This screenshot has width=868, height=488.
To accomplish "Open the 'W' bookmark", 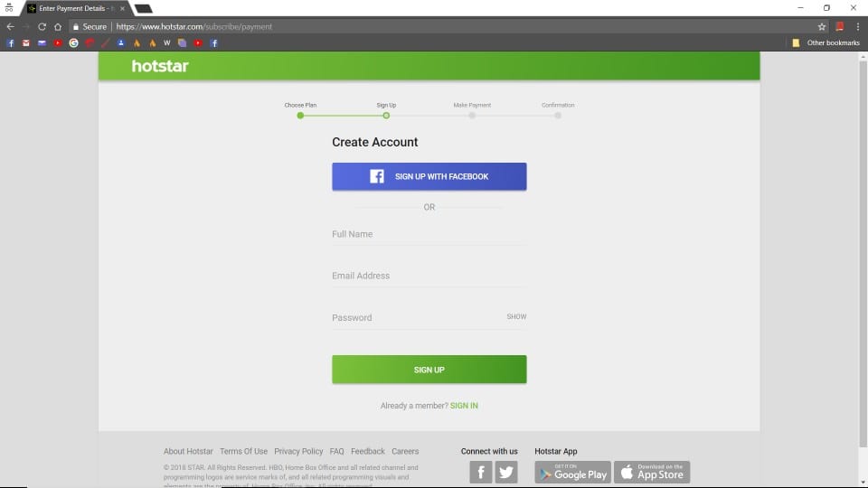I will [166, 42].
